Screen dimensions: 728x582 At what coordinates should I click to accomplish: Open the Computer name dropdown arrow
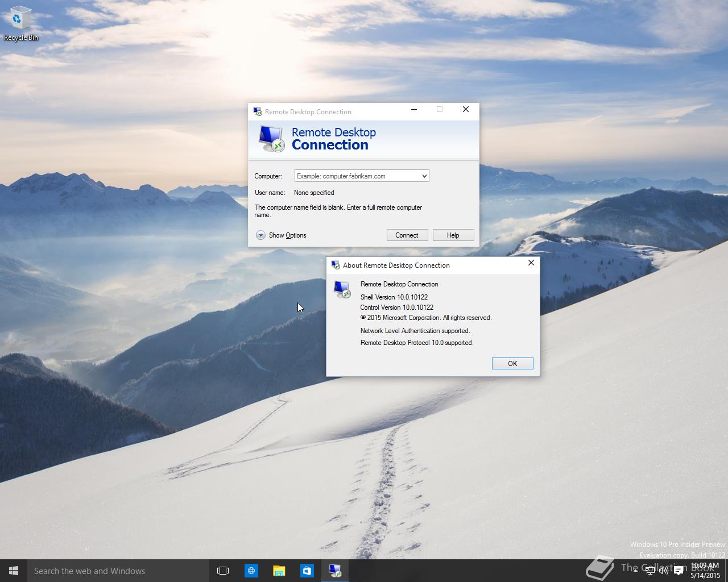coord(424,176)
